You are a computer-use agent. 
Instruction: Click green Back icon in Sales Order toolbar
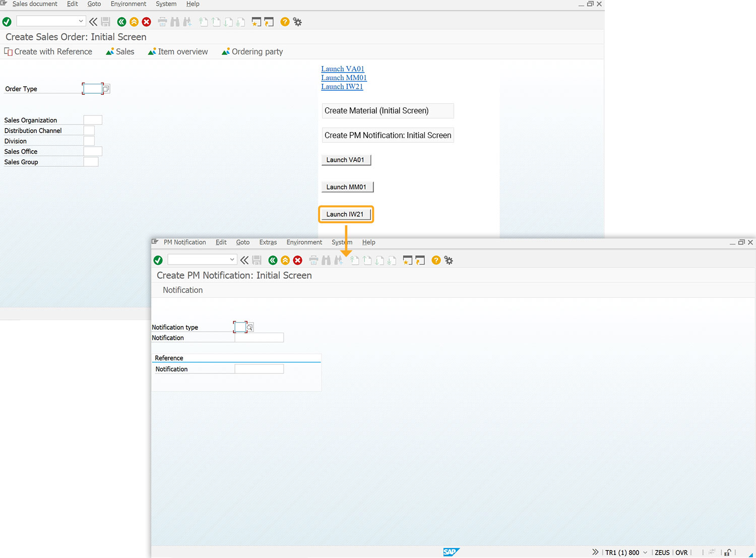pyautogui.click(x=121, y=22)
